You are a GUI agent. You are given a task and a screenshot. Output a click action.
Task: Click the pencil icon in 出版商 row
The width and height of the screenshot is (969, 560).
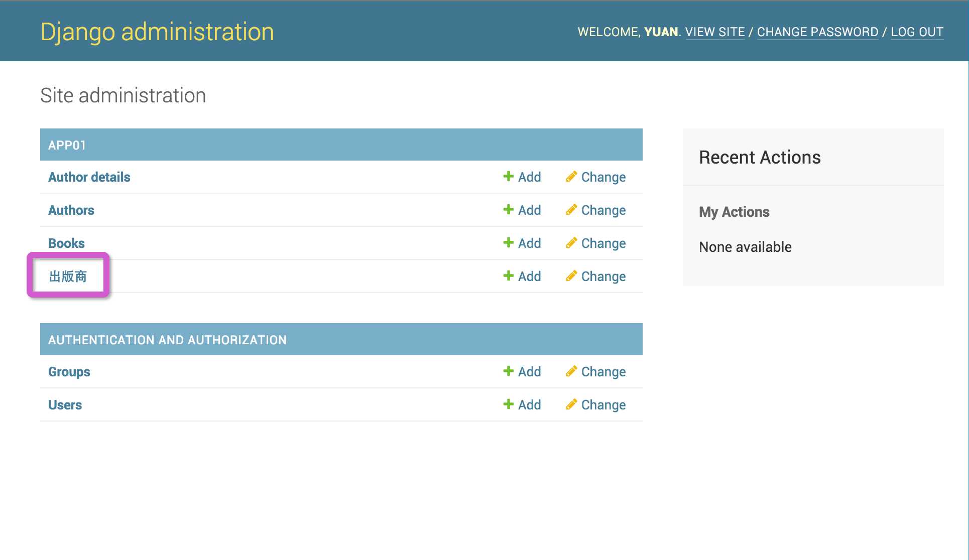click(571, 275)
